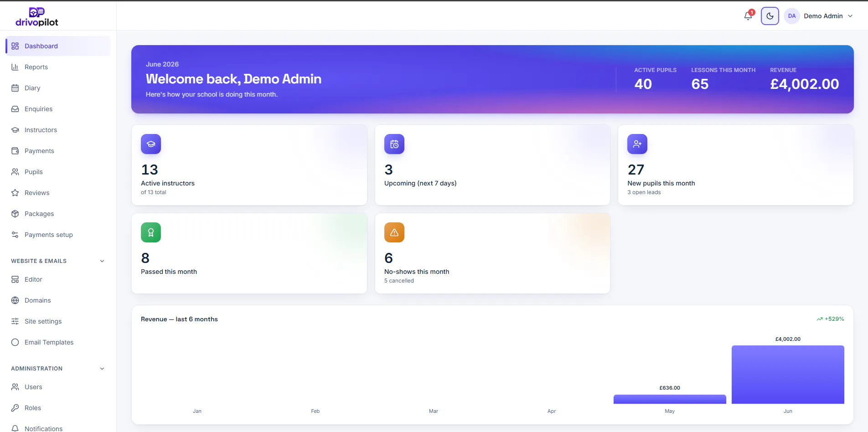Click the 'of 13 total' text
Image resolution: width=868 pixels, height=432 pixels.
(x=154, y=192)
